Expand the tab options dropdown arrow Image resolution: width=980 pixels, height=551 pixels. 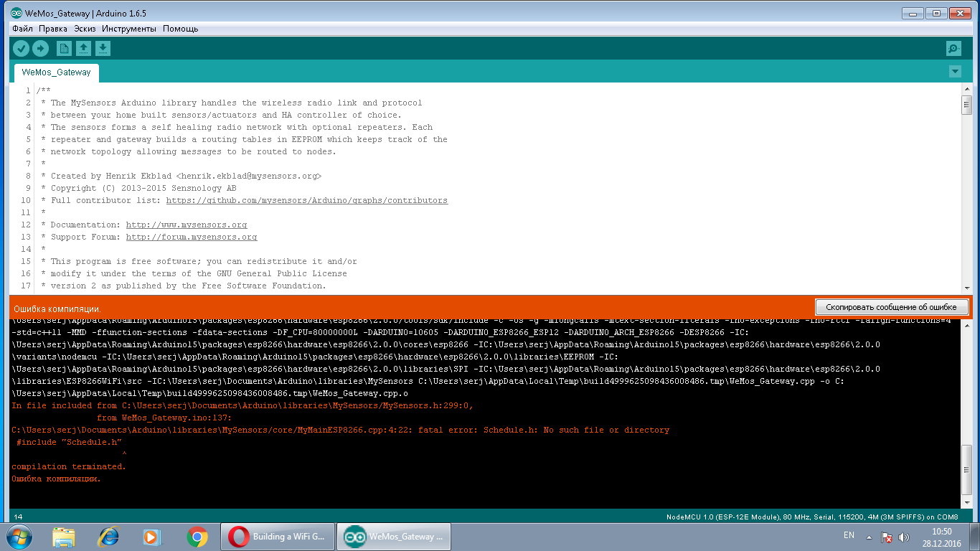coord(955,72)
